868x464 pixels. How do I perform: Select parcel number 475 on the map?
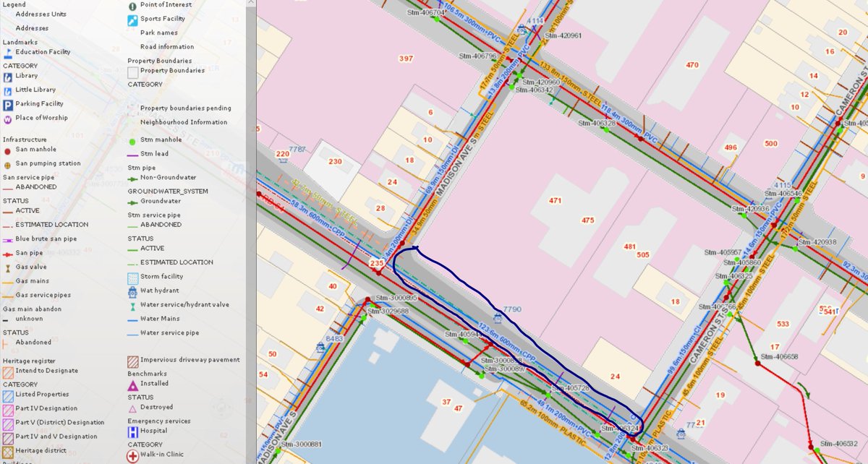[x=588, y=220]
